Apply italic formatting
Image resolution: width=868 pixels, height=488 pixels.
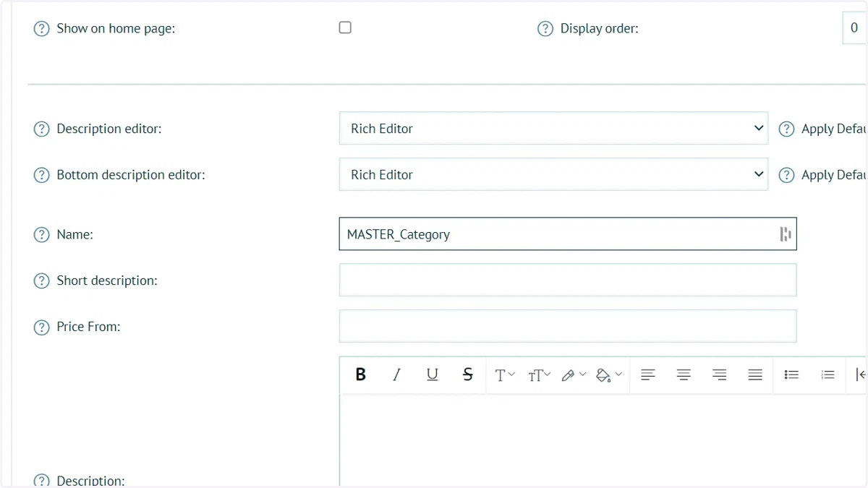click(396, 374)
